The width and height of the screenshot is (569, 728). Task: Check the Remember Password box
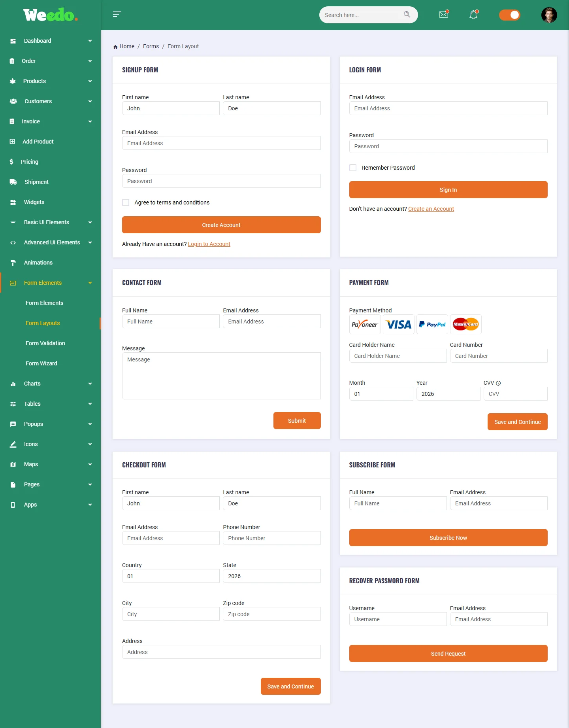pyautogui.click(x=353, y=168)
